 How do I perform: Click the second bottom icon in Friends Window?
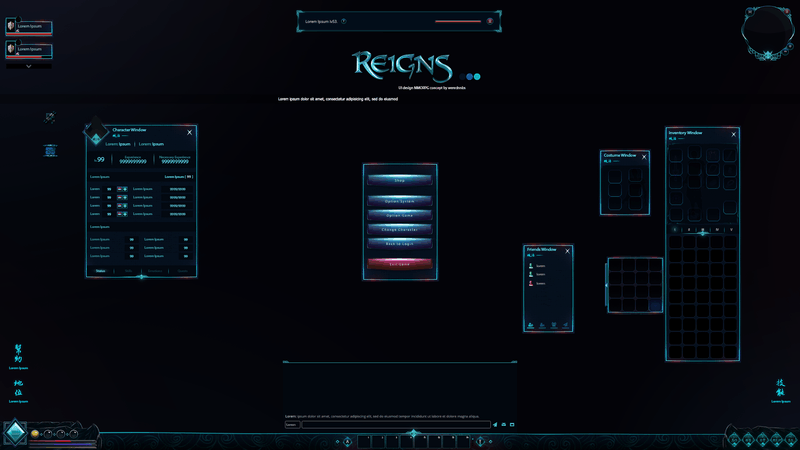[542, 325]
